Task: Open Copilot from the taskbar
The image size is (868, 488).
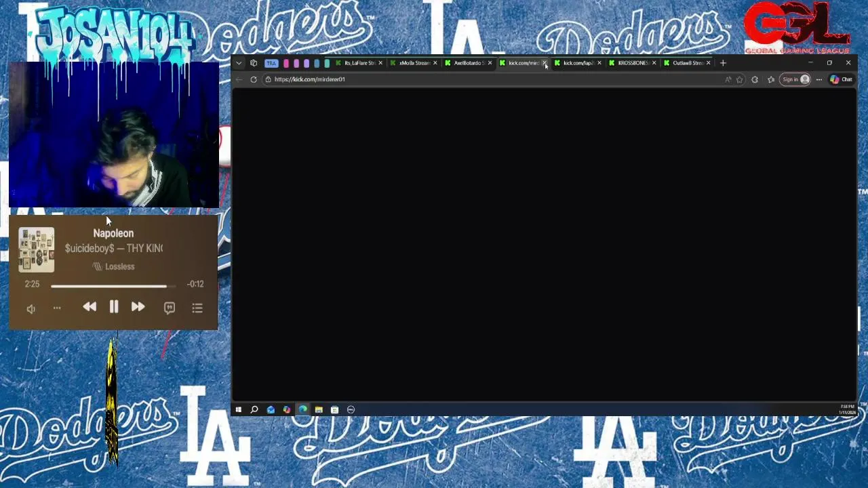Action: tap(286, 409)
